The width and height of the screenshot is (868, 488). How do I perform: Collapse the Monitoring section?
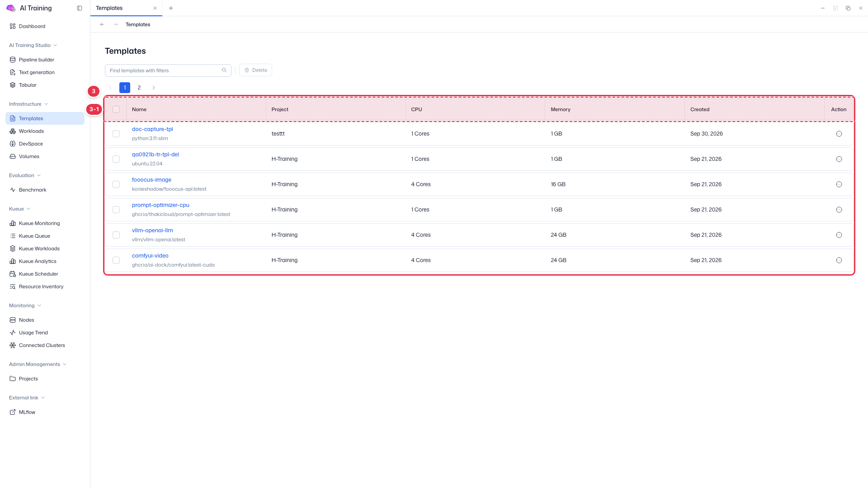(25, 305)
